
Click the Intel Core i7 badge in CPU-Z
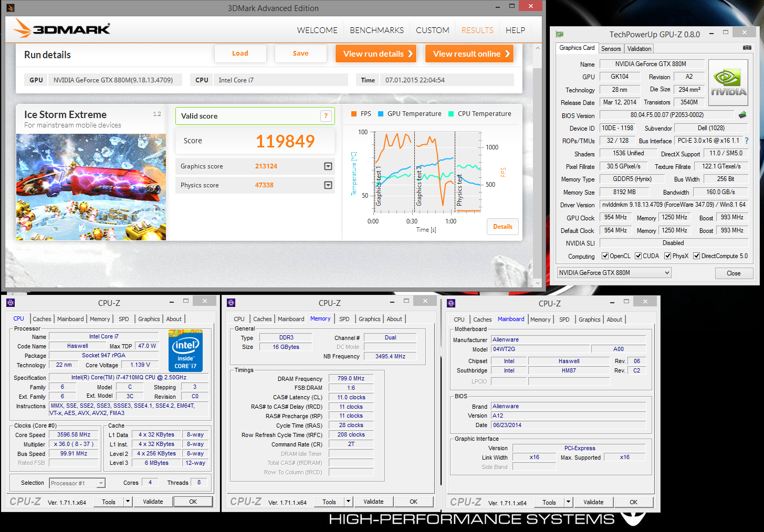tap(185, 350)
